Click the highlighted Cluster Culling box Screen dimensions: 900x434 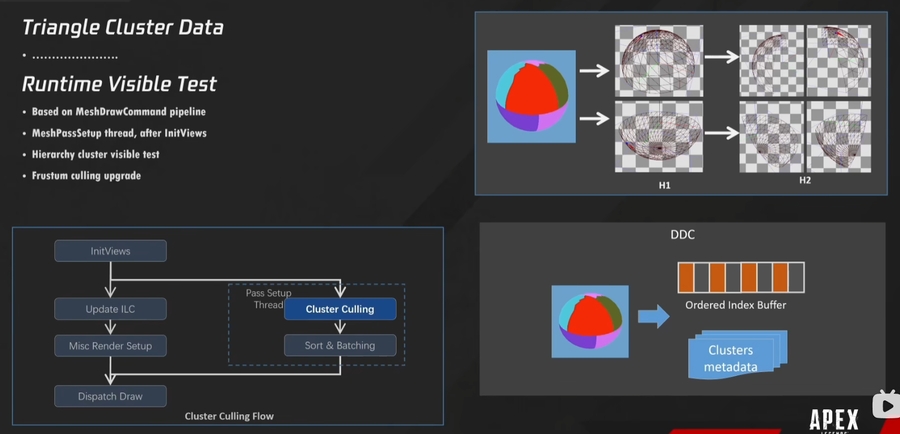coord(340,309)
